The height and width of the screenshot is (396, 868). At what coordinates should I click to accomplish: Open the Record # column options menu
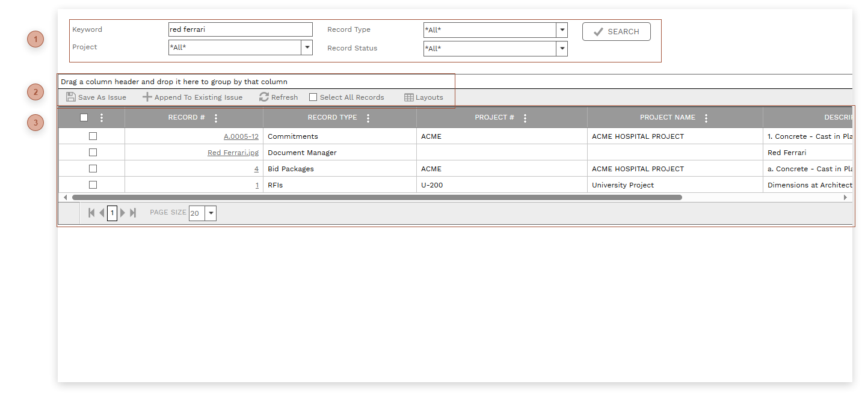pyautogui.click(x=216, y=118)
